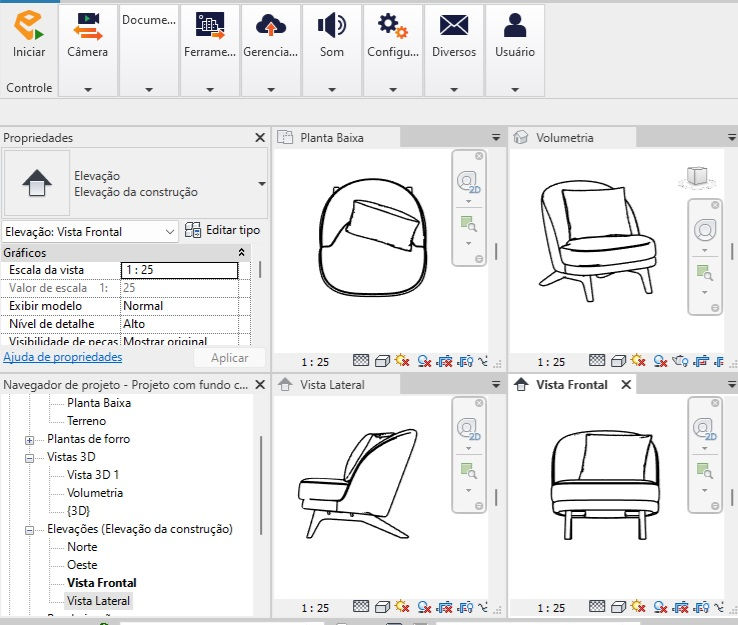Viewport: 738px width, 625px height.
Task: Click the Editar tipo button
Action: tap(222, 230)
